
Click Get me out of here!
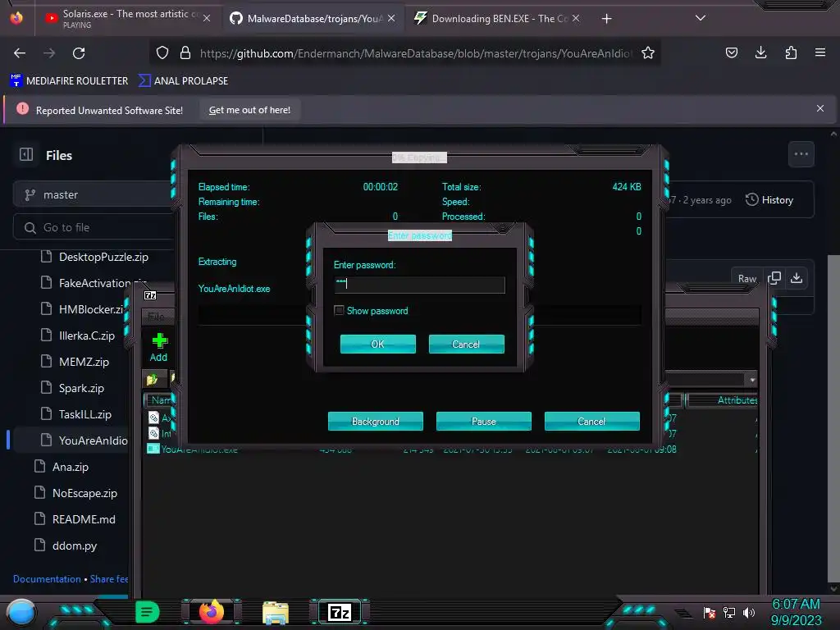click(249, 110)
